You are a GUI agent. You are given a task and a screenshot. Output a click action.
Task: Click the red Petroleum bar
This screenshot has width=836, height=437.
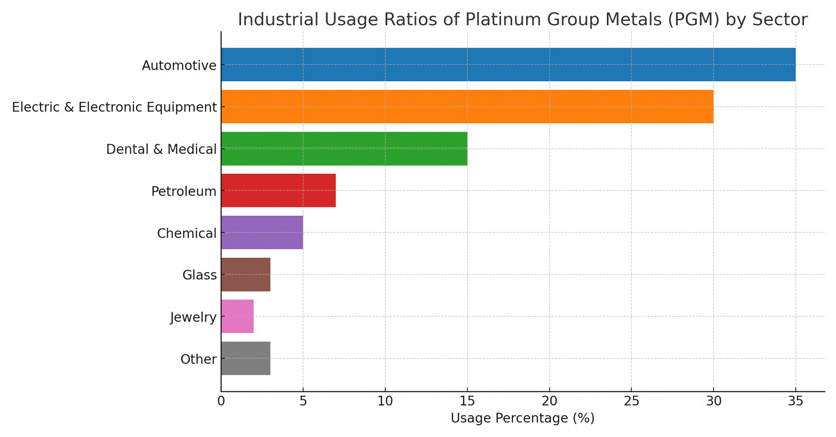pos(278,191)
